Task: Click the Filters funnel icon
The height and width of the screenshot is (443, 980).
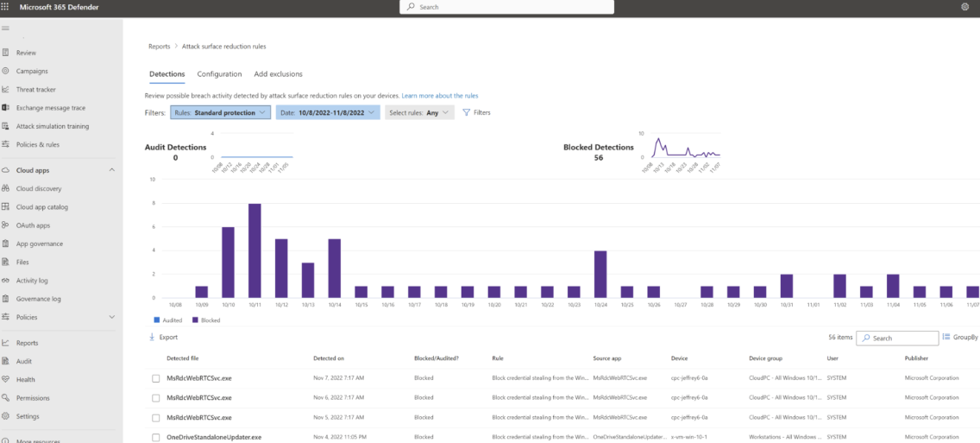Action: pyautogui.click(x=466, y=112)
